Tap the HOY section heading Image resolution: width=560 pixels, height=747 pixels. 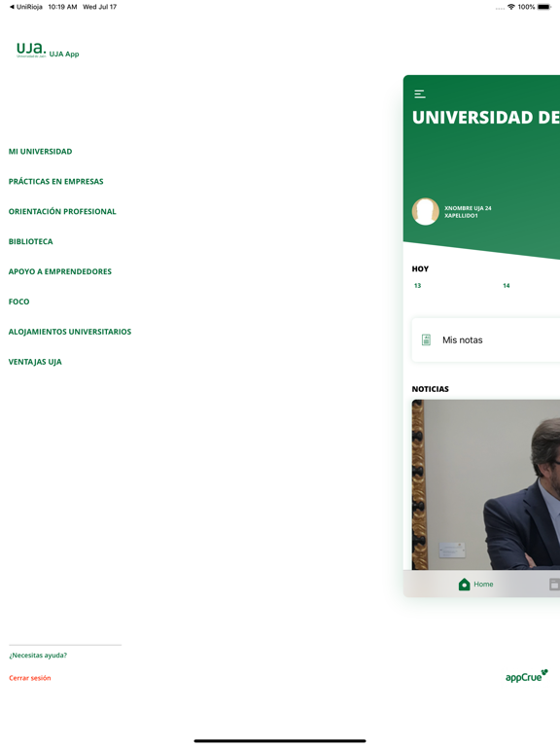(x=420, y=268)
